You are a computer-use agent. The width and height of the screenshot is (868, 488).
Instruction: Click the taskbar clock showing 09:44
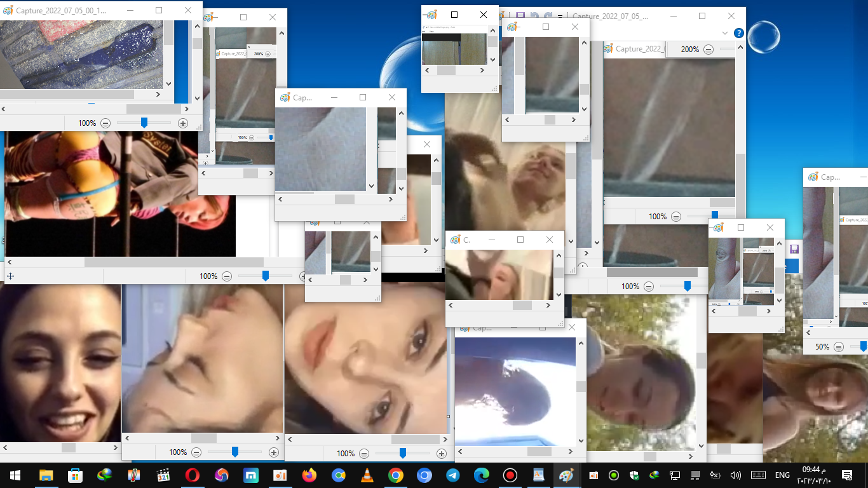click(x=814, y=475)
